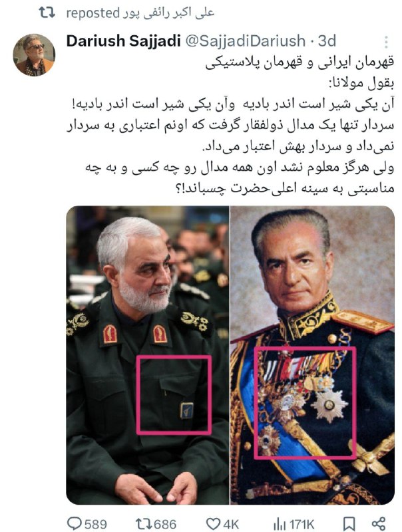Open the right photo with medals and blue sash

312,355
